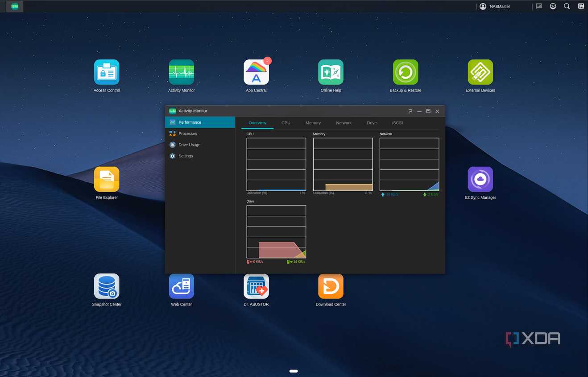
Task: Click the search magnifier in top bar
Action: pos(567,6)
